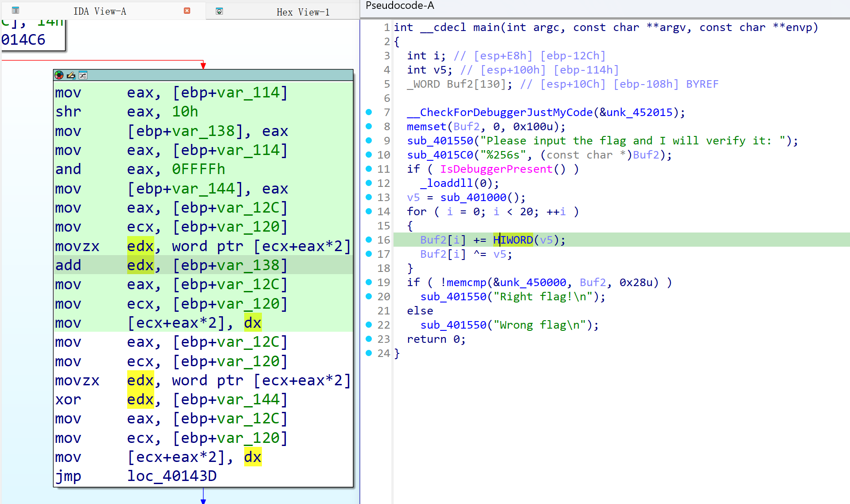Click the node color wheel icon on block header
The image size is (850, 504).
58,75
